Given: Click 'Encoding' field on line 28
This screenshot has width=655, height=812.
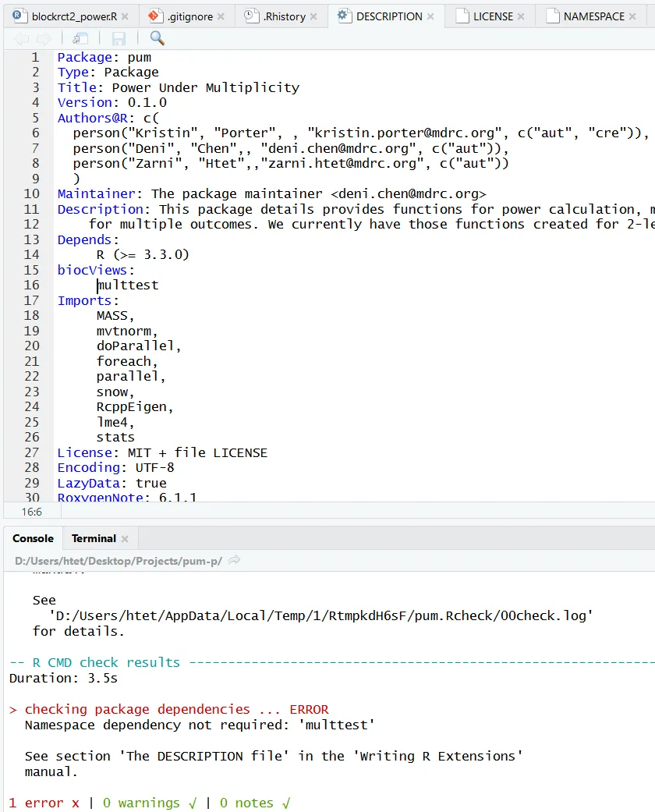Looking at the screenshot, I should point(89,468).
